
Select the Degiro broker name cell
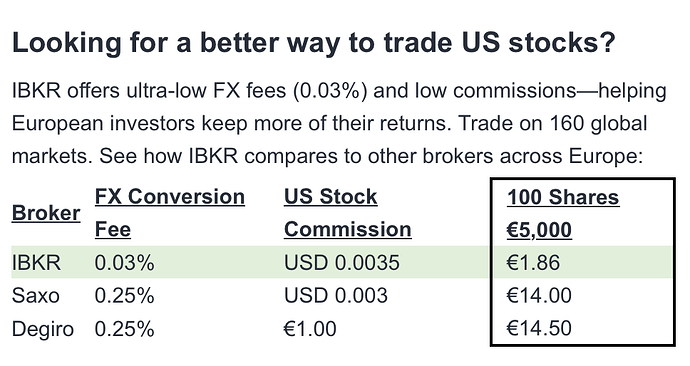coord(43,329)
